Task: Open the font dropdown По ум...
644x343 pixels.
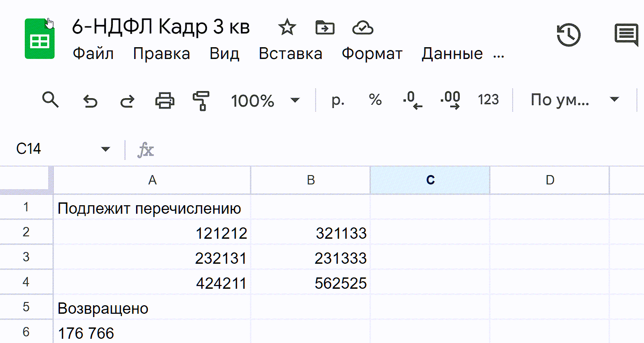Action: [574, 100]
